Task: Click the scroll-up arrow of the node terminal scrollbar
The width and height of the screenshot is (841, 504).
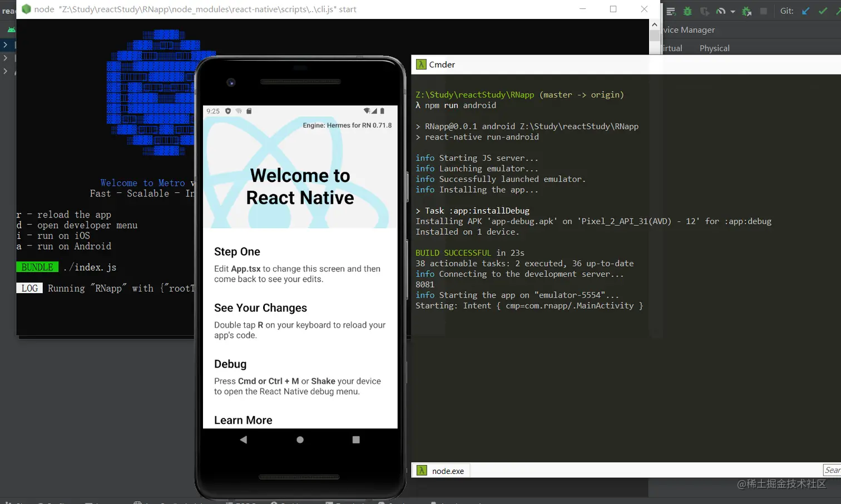Action: tap(654, 24)
